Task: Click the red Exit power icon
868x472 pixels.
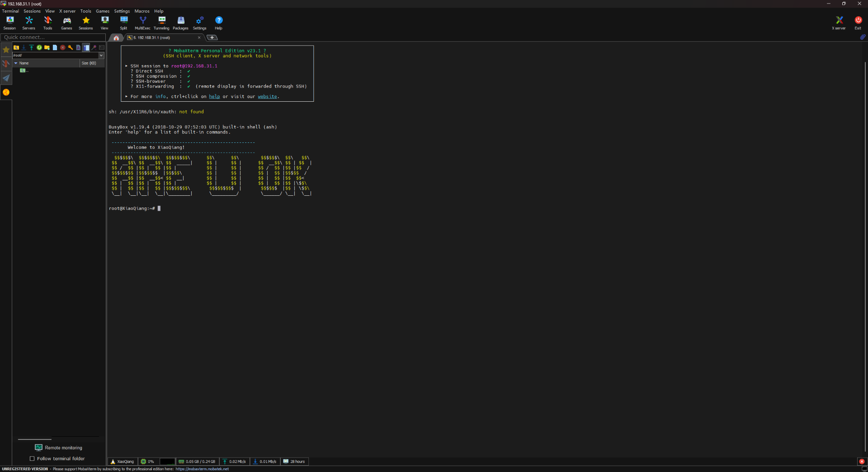Action: (x=858, y=23)
